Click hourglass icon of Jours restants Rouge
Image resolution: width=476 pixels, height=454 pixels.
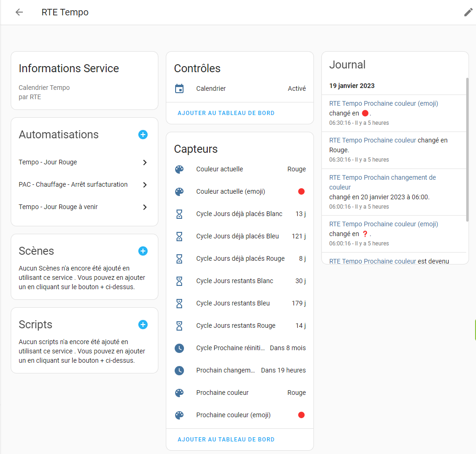179,325
